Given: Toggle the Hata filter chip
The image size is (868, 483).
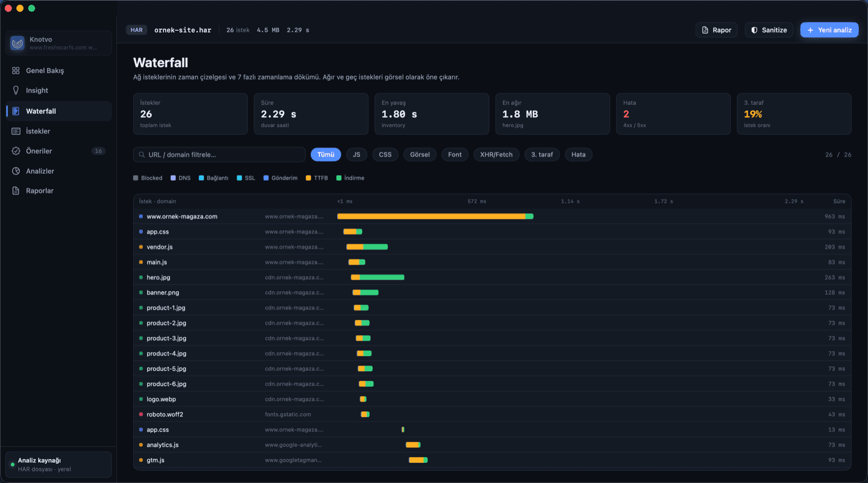Looking at the screenshot, I should (578, 155).
